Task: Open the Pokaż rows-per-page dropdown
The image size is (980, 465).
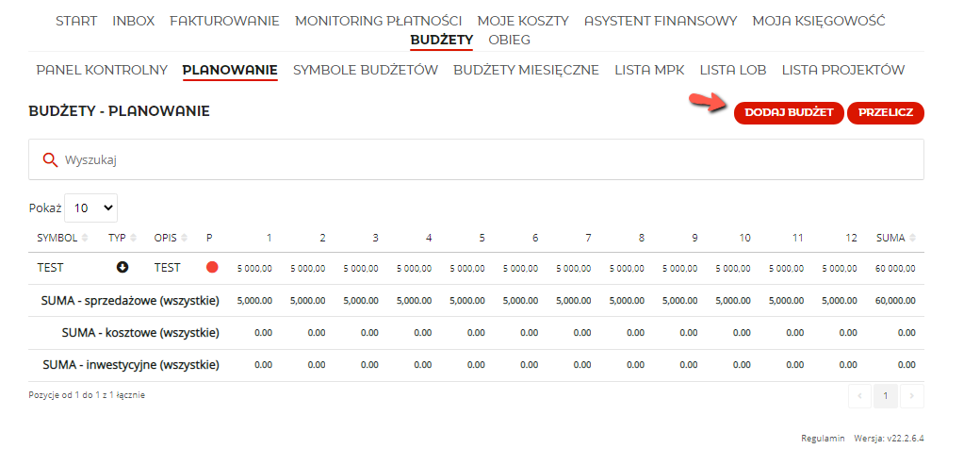Action: (x=91, y=208)
